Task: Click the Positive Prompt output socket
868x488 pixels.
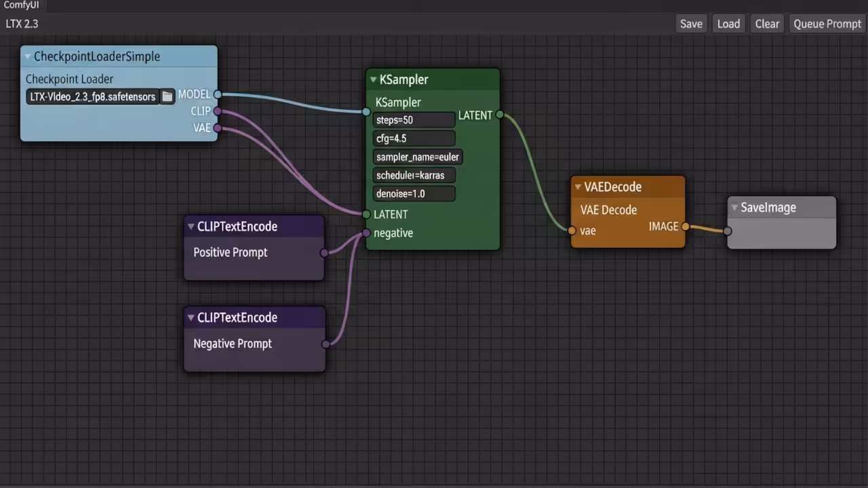Action: pyautogui.click(x=324, y=253)
